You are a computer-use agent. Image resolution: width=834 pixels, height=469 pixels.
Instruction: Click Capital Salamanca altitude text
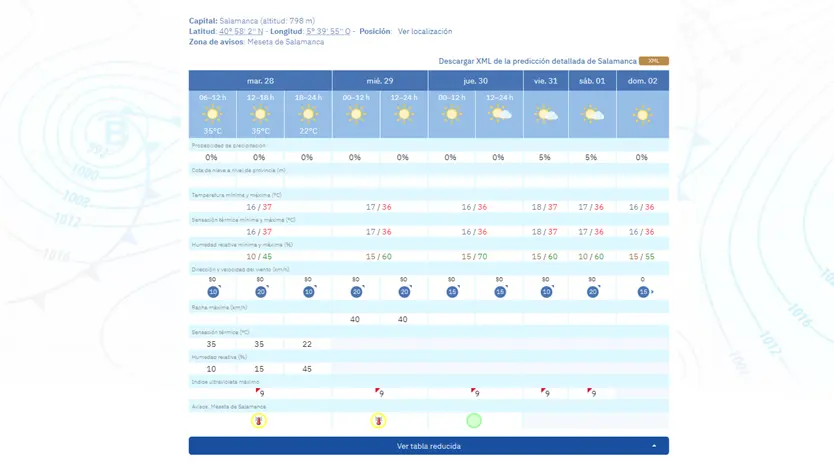(x=252, y=21)
